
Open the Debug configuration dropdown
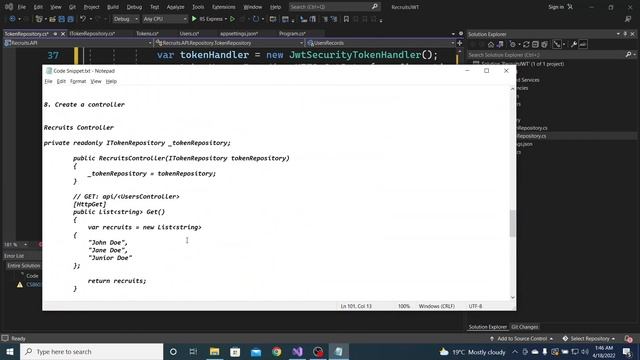click(x=125, y=19)
